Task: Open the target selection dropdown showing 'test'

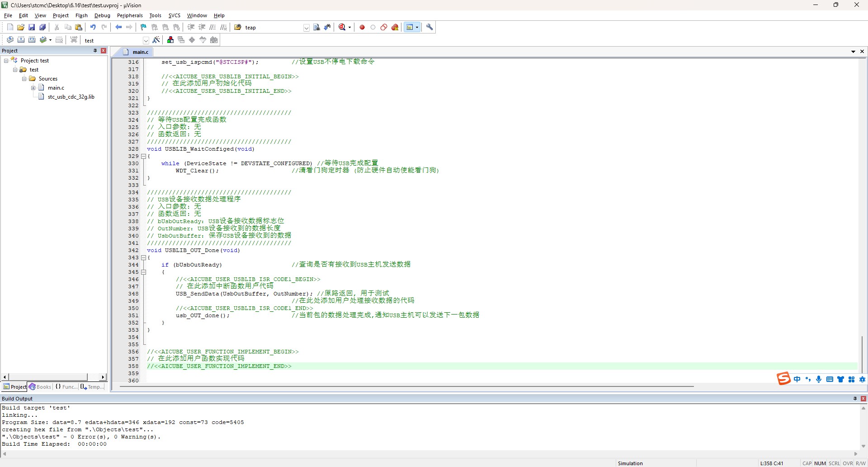Action: [x=146, y=40]
